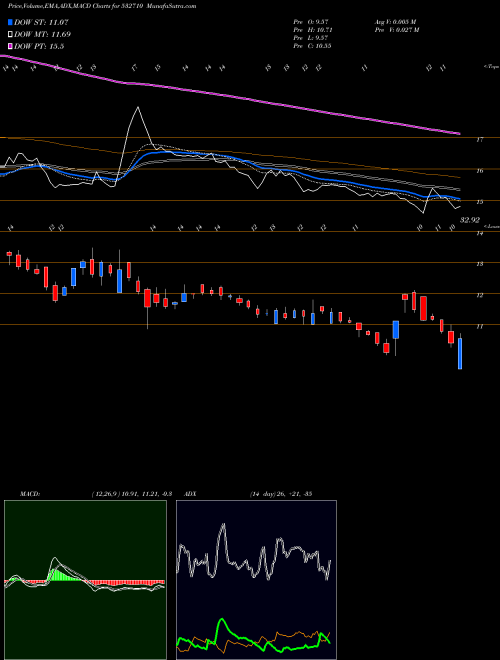Click the chart title mentioning MunafaSutra.com
The height and width of the screenshot is (660, 500).
point(102,6)
